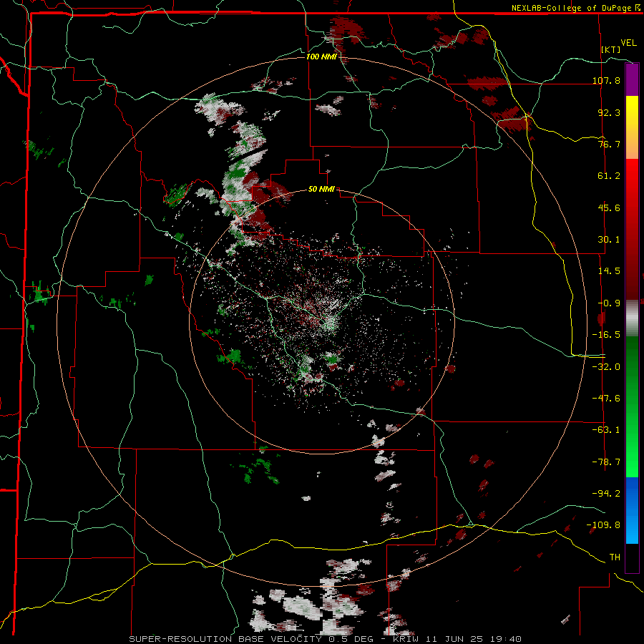Click the 45.6 legend value
This screenshot has width=644, height=644.
[x=609, y=208]
